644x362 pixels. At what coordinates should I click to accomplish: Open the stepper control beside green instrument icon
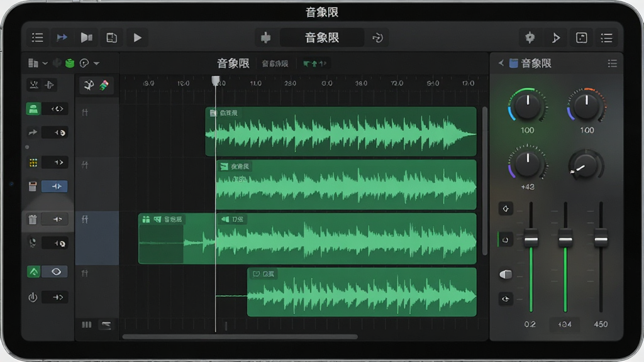click(x=57, y=109)
